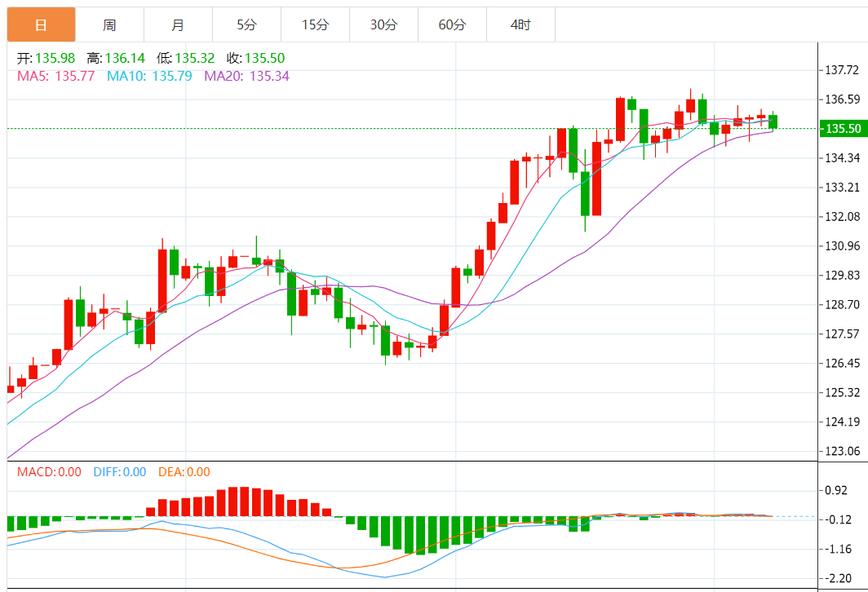Image resolution: width=868 pixels, height=592 pixels.
Task: Click the 128.70 price axis label
Action: (842, 304)
